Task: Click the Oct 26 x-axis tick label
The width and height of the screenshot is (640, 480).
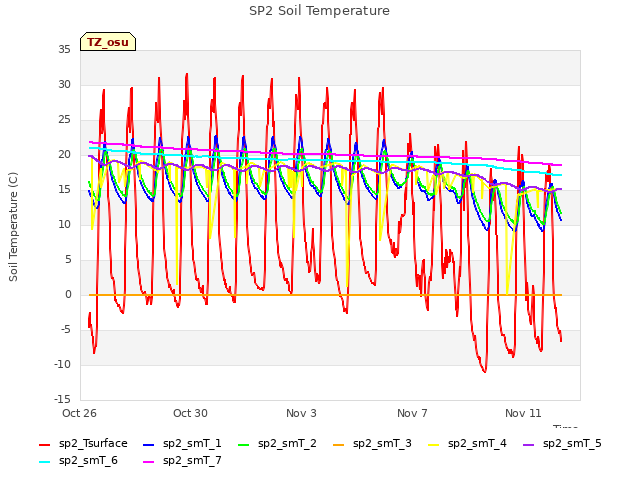Action: [x=79, y=413]
